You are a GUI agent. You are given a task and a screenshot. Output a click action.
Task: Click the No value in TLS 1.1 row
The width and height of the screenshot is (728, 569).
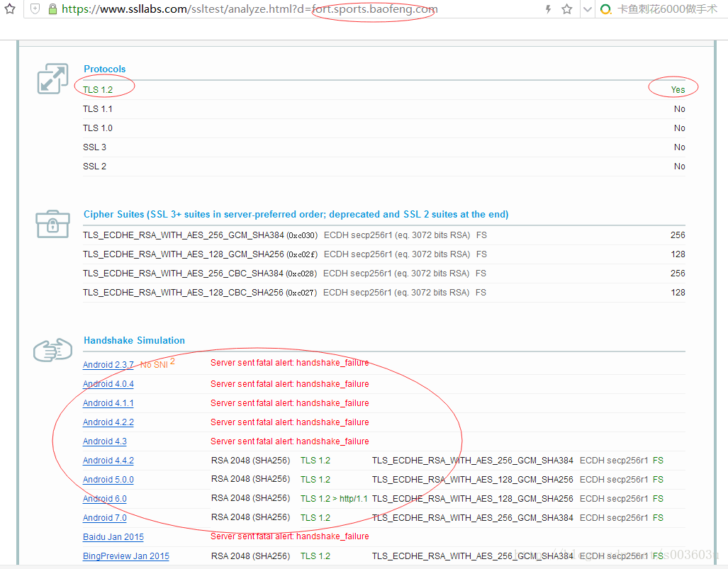click(679, 108)
